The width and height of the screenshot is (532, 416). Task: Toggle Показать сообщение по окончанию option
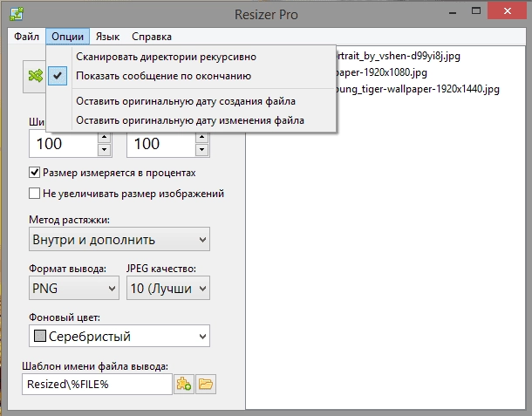191,76
